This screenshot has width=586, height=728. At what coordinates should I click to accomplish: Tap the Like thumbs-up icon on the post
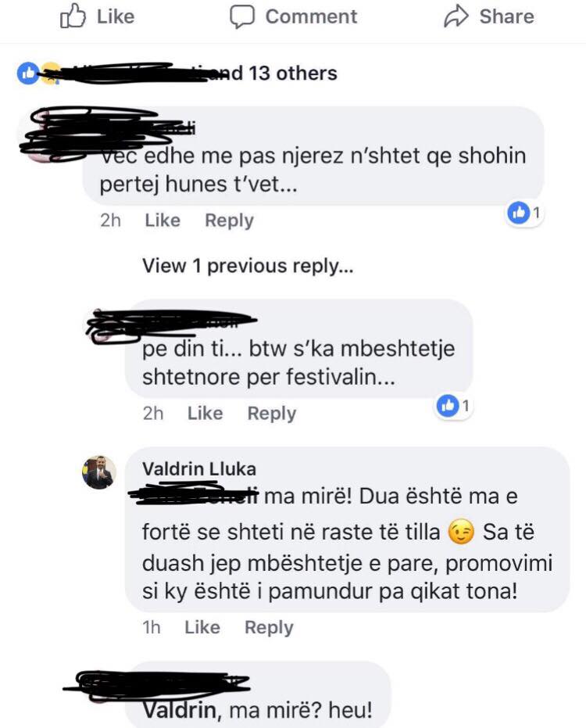[73, 16]
